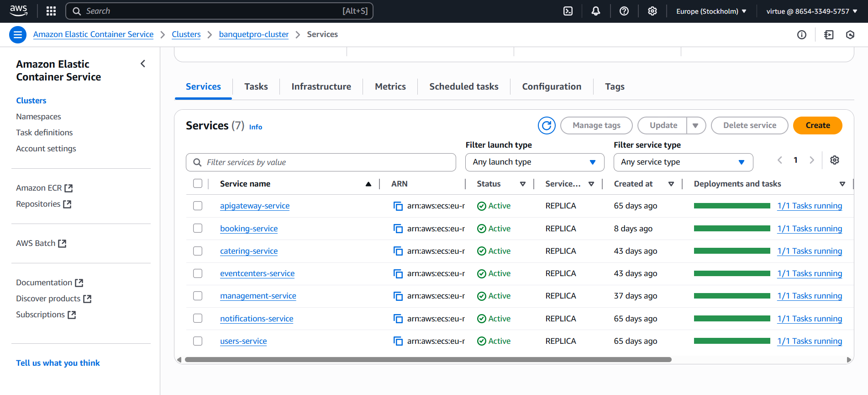
Task: Refresh the services list
Action: [546, 125]
